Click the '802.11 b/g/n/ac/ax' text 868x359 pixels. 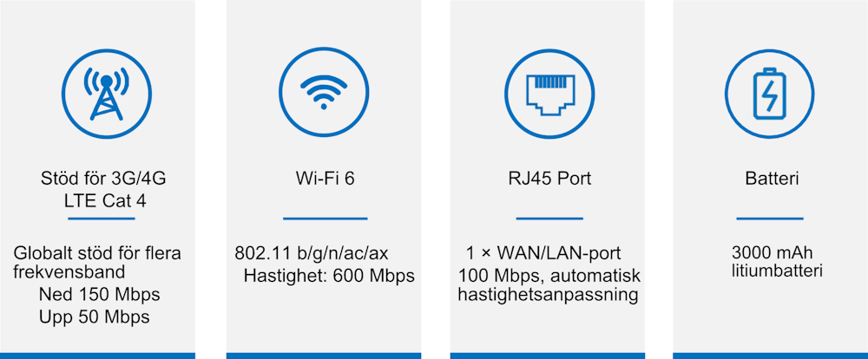[312, 253]
